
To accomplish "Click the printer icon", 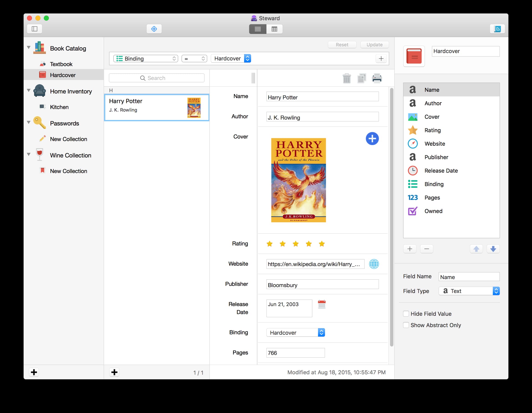I will [x=377, y=78].
